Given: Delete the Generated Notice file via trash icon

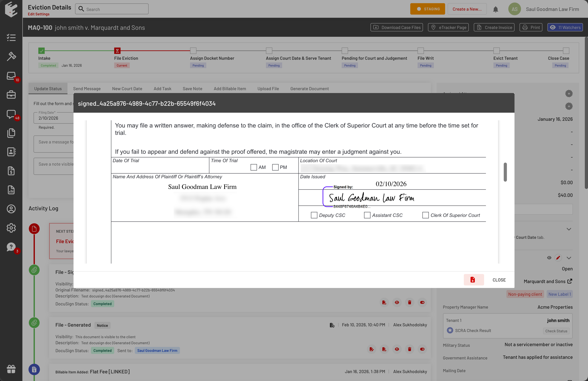Looking at the screenshot, I should 409,349.
